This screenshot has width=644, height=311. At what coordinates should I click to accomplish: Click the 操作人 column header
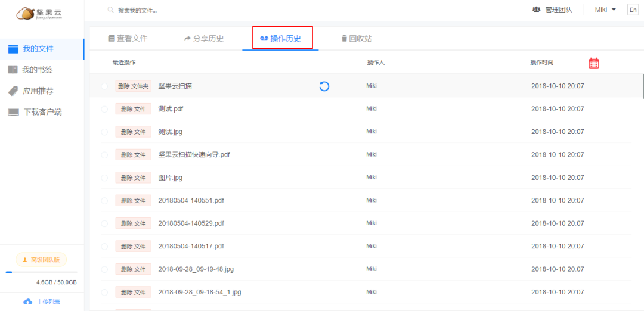[376, 63]
